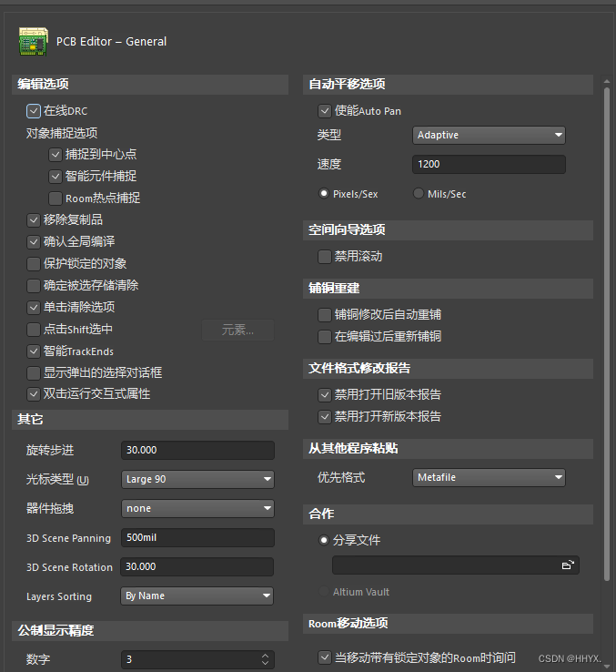This screenshot has width=616, height=672.
Task: Toggle 智能TrackEnds checkbox
Action: (34, 351)
